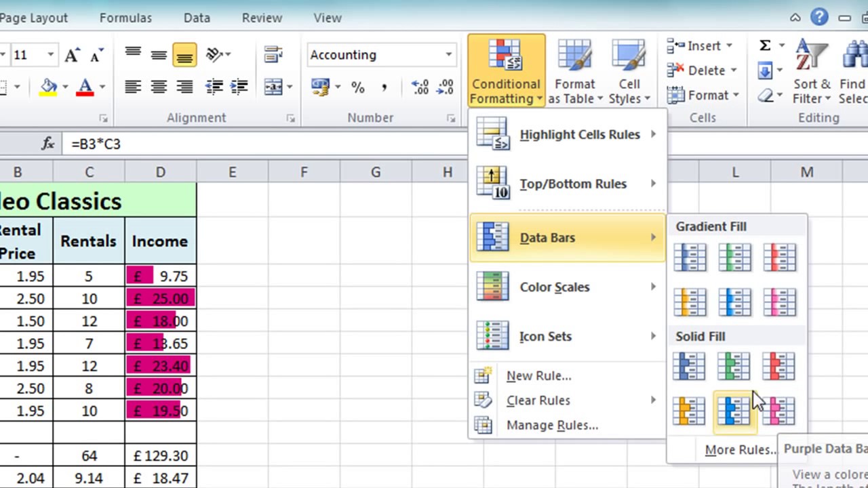Click the Percent Style button
The height and width of the screenshot is (488, 868).
(x=358, y=87)
